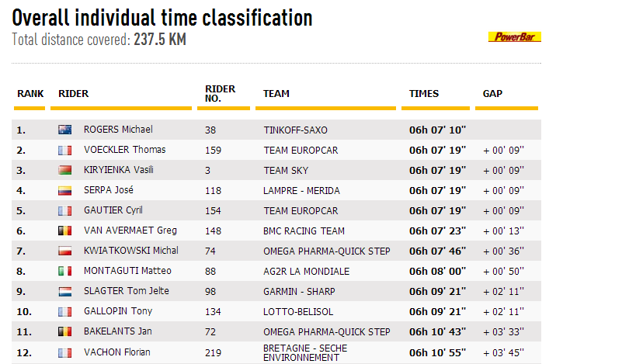Click the Polish flag beside KWIATKOWSKI Michal
The width and height of the screenshot is (636, 364).
[65, 251]
